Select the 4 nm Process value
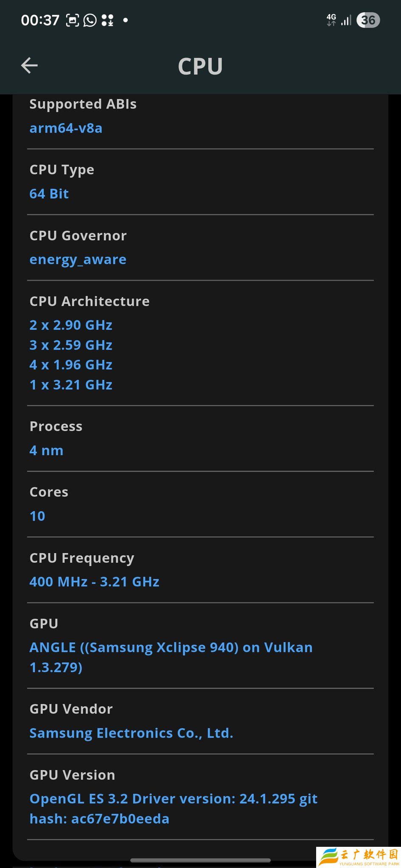The image size is (401, 868). [x=46, y=451]
